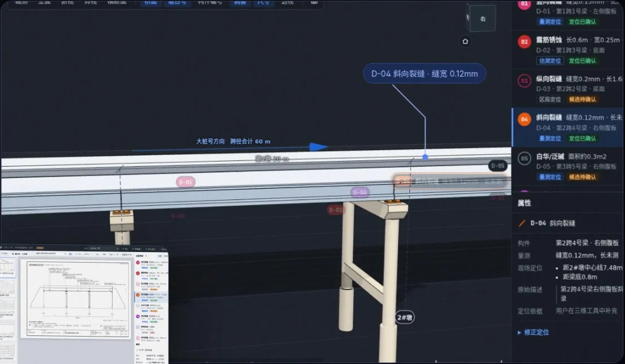625x364 pixels.
Task: Open the bridge drawing in the inset window
Action: tap(76, 298)
